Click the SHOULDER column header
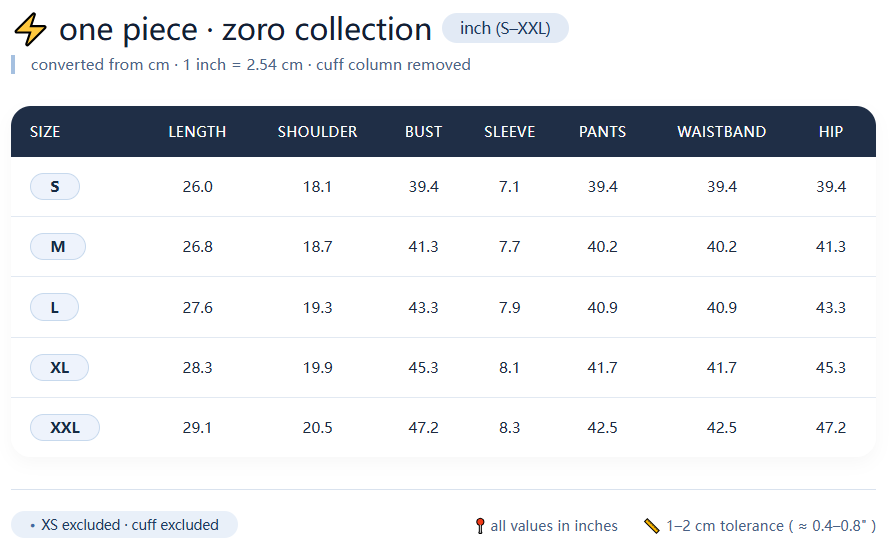This screenshot has width=892, height=557. click(x=317, y=132)
